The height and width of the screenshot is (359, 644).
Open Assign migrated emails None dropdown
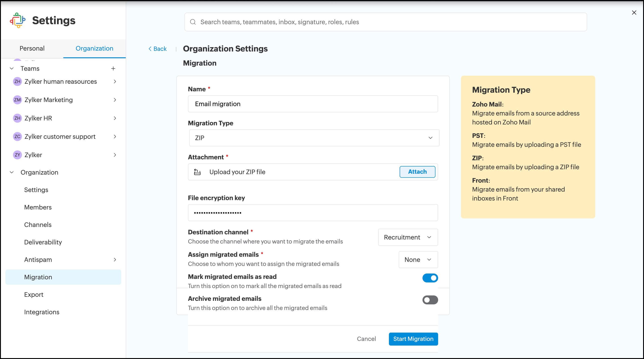point(418,260)
